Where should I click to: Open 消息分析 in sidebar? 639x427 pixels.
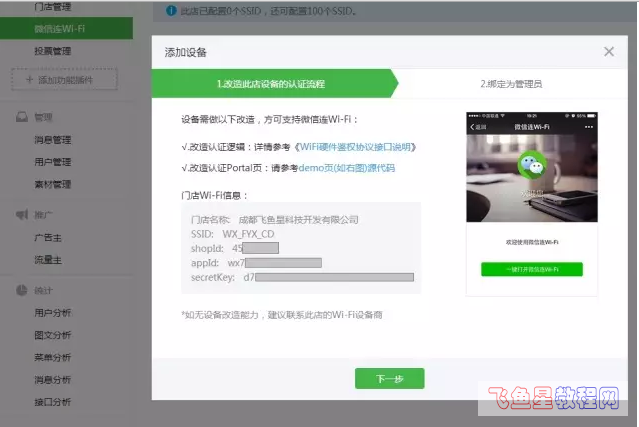coord(53,380)
